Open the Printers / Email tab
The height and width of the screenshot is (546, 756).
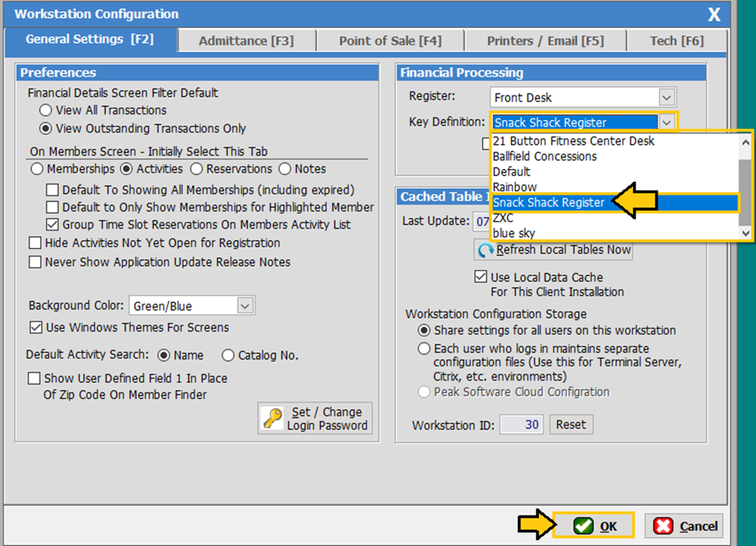(545, 41)
